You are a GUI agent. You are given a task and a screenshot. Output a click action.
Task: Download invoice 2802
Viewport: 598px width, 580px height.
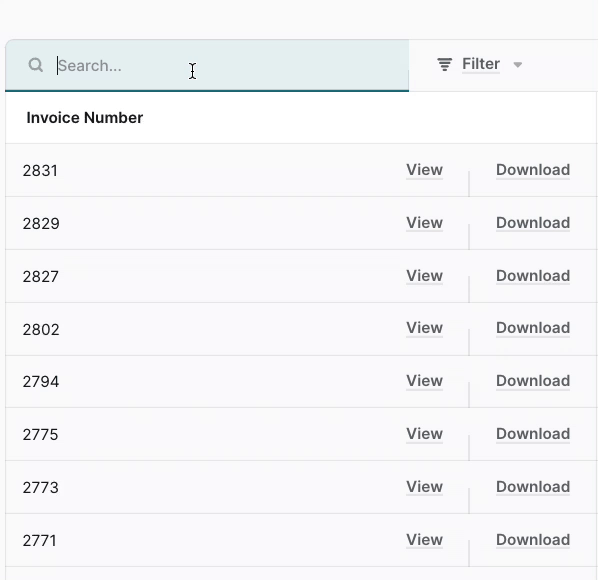coord(533,328)
